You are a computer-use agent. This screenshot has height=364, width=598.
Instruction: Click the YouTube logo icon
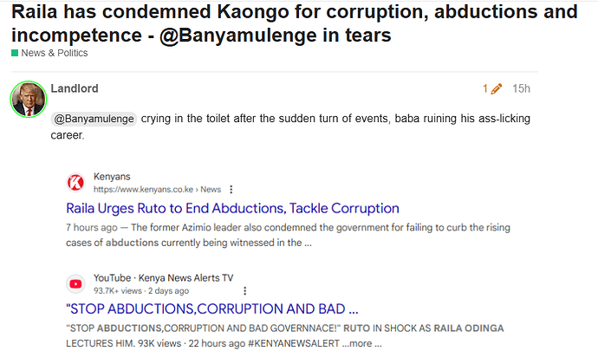pyautogui.click(x=75, y=283)
